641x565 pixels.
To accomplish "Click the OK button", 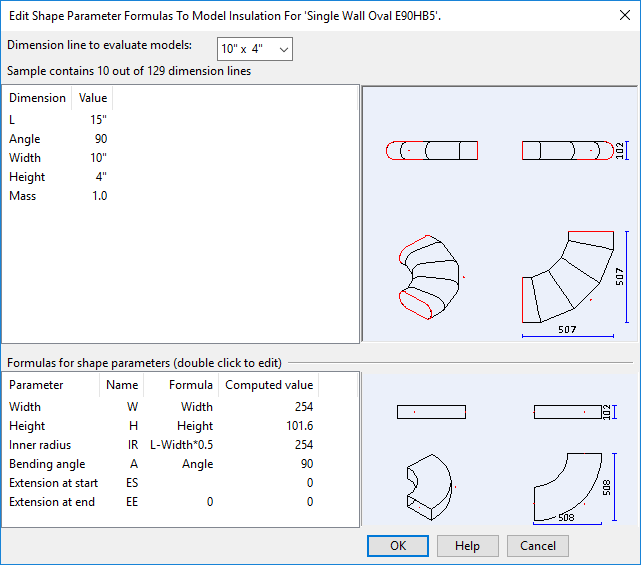I will point(397,546).
